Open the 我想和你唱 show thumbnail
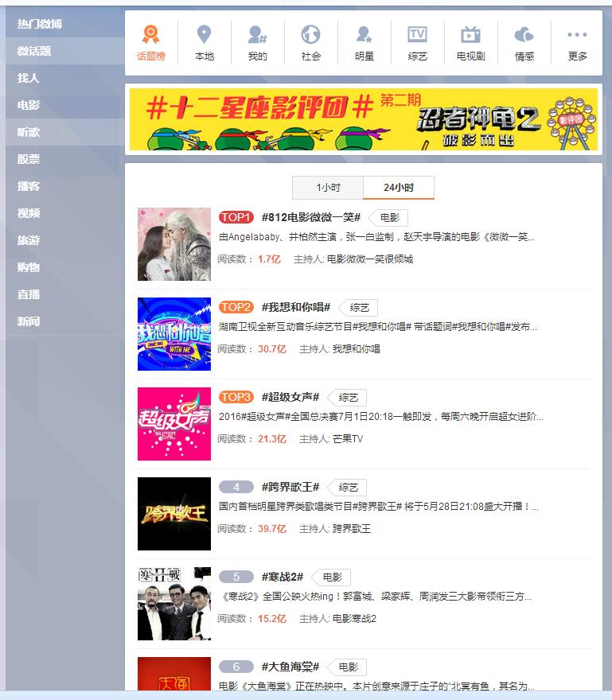Image resolution: width=612 pixels, height=700 pixels. (174, 334)
